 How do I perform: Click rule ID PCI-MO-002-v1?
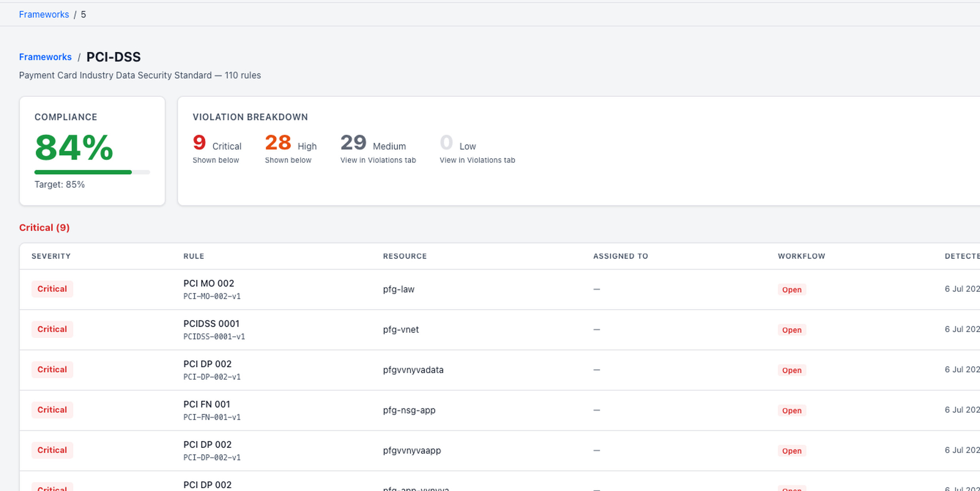point(212,296)
